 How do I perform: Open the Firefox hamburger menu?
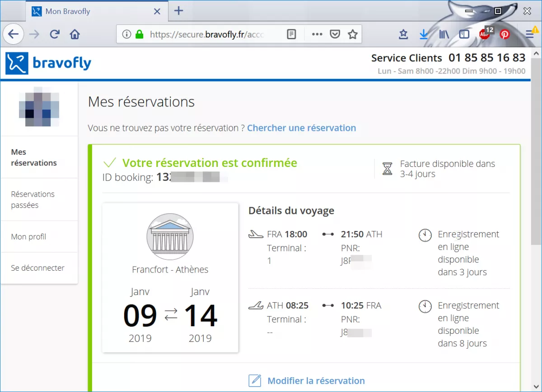pos(530,34)
